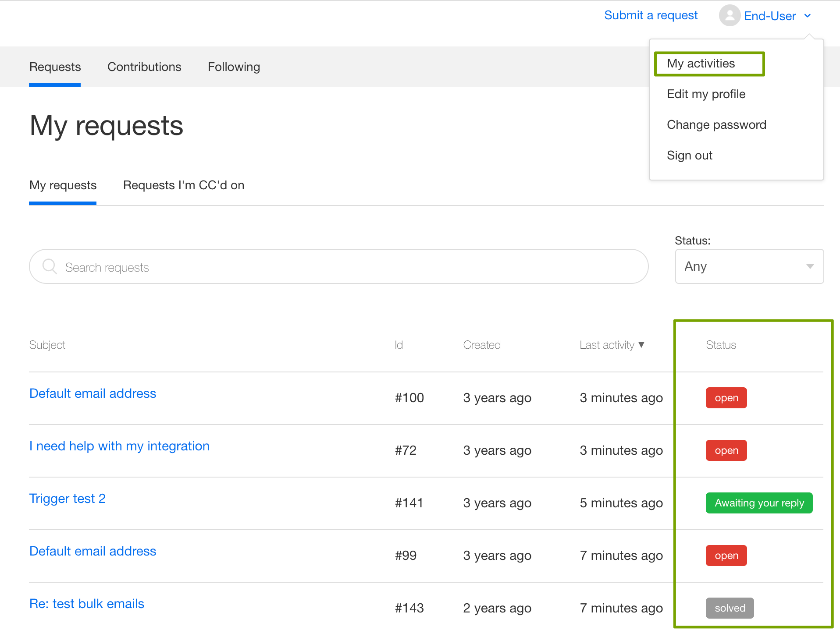Click the green Awaiting your reply badge

point(759,503)
